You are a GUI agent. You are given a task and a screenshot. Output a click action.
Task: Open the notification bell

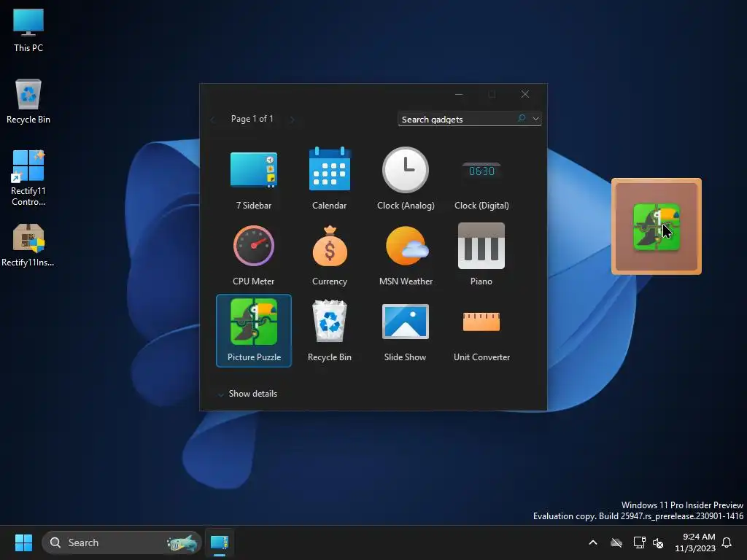click(x=727, y=542)
